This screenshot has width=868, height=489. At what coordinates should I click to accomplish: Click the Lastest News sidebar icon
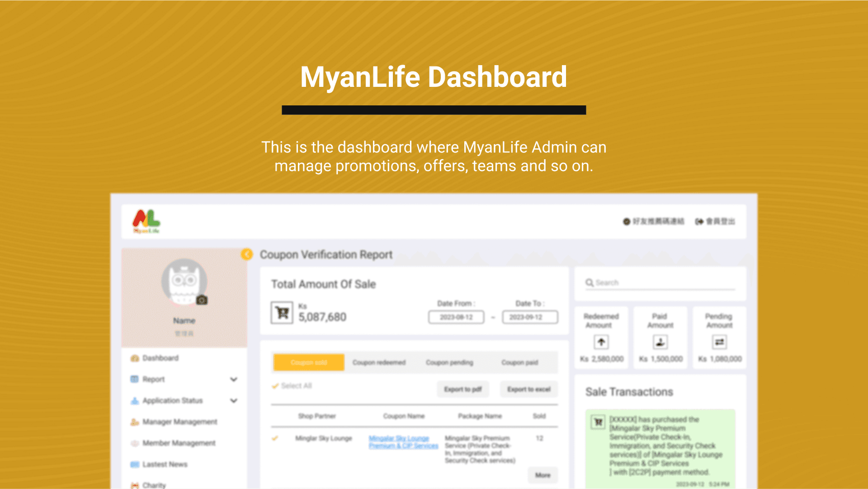point(135,464)
